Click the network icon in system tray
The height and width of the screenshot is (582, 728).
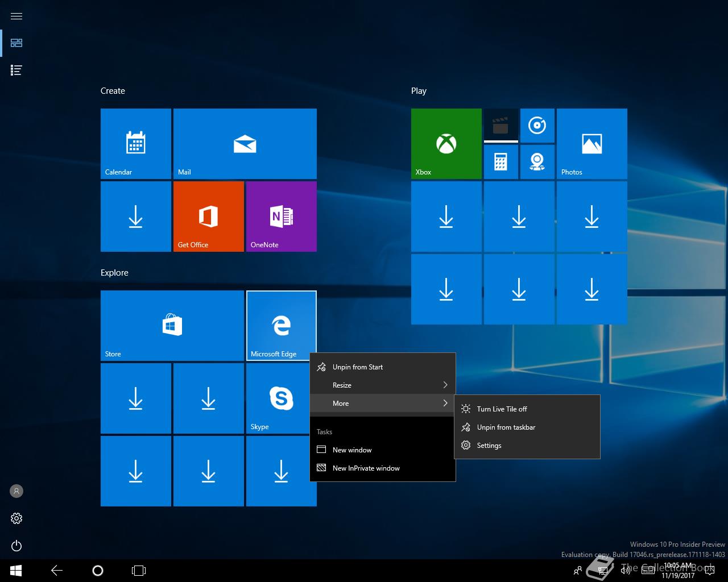click(603, 571)
